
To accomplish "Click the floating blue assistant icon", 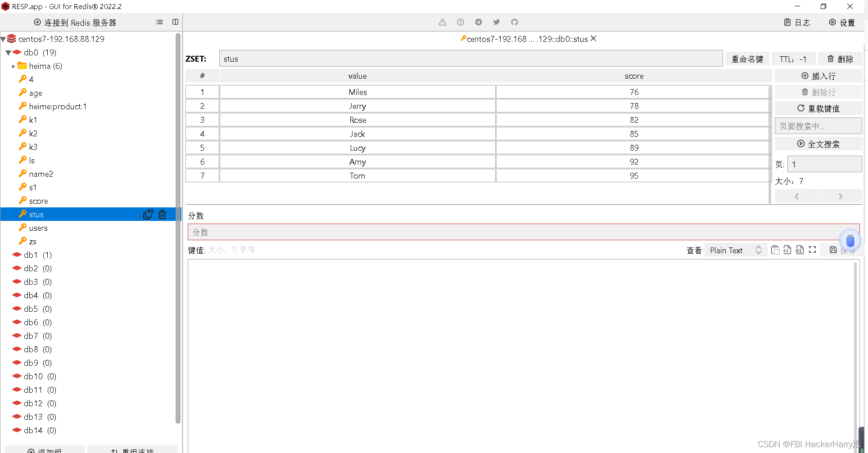I will [850, 240].
